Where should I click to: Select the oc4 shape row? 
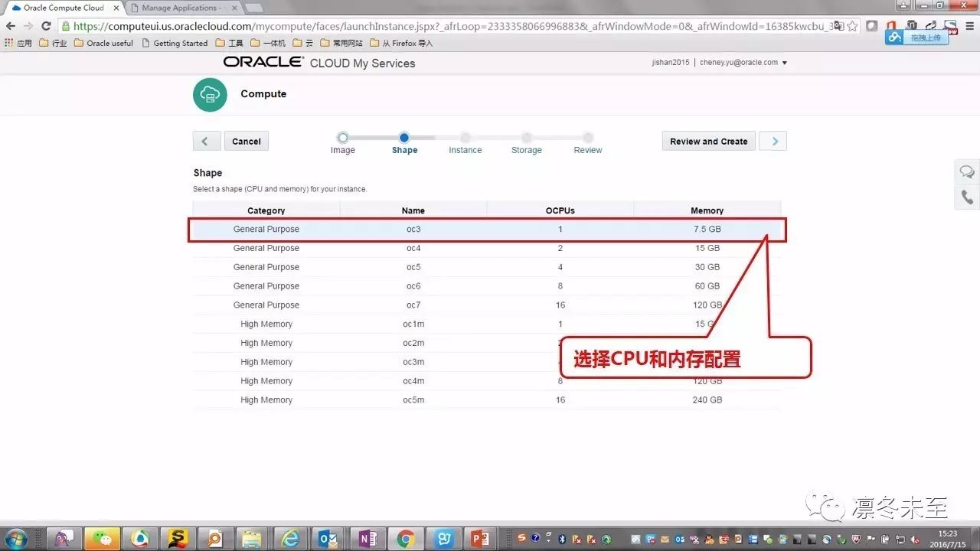[487, 249]
